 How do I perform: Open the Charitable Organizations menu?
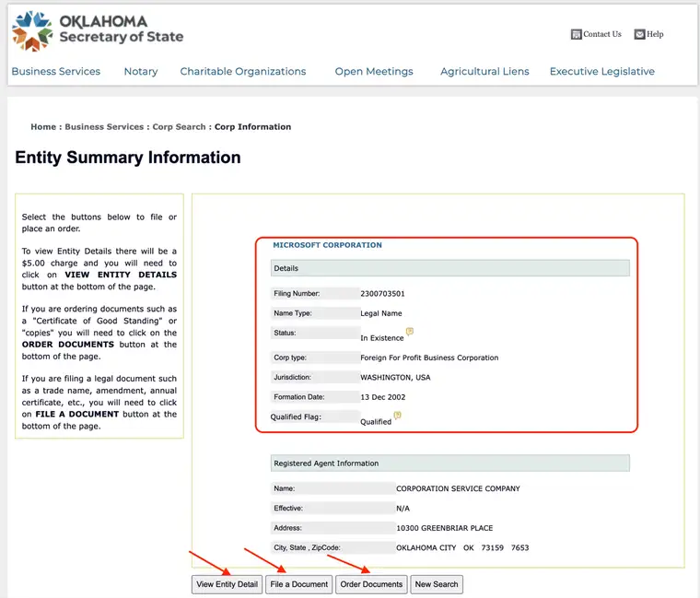coord(243,72)
